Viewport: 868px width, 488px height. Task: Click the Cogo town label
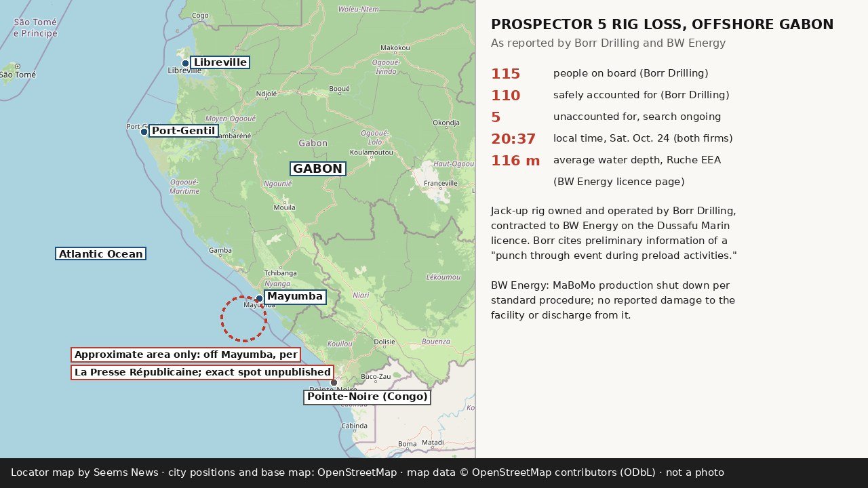(200, 15)
